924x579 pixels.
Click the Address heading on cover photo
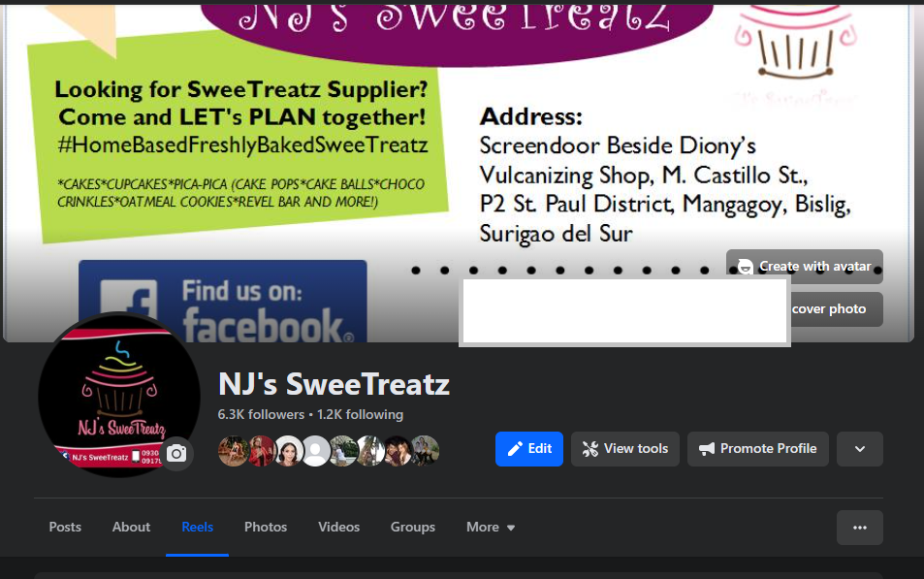[531, 116]
